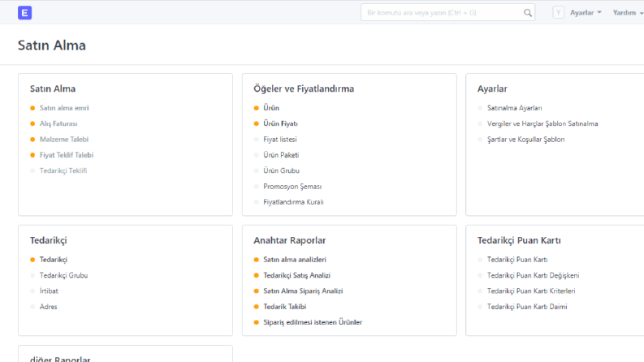Click grey dot beside Adres
The height and width of the screenshot is (362, 644).
click(x=32, y=307)
